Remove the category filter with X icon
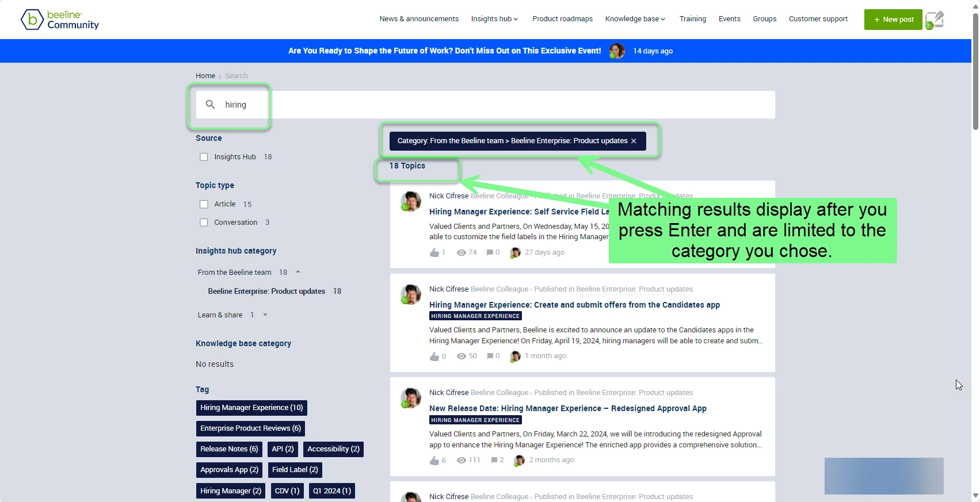Viewport: 980px width, 502px height. click(634, 141)
